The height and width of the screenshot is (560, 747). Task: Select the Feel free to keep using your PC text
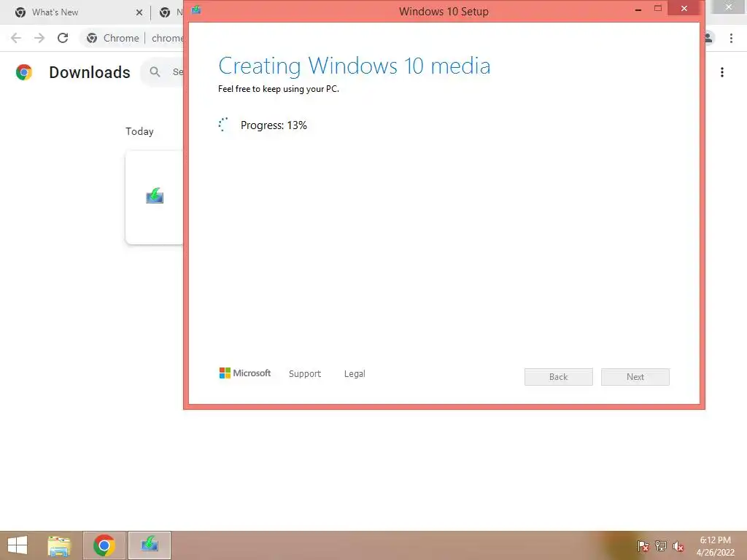pos(279,89)
